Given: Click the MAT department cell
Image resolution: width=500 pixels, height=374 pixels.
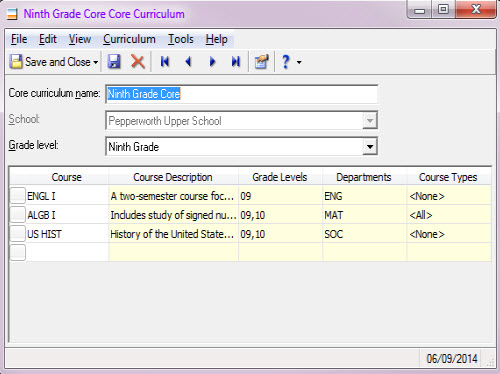Looking at the screenshot, I should coord(364,215).
